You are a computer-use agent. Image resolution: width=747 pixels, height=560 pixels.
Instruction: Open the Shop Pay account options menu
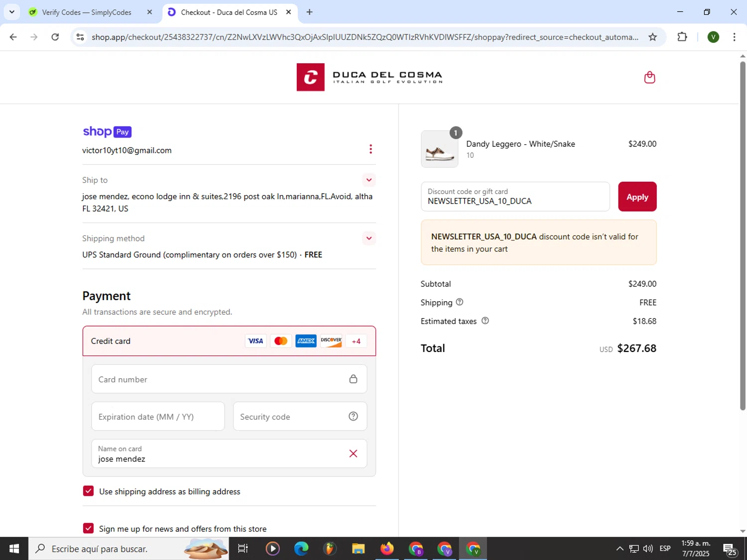(371, 149)
